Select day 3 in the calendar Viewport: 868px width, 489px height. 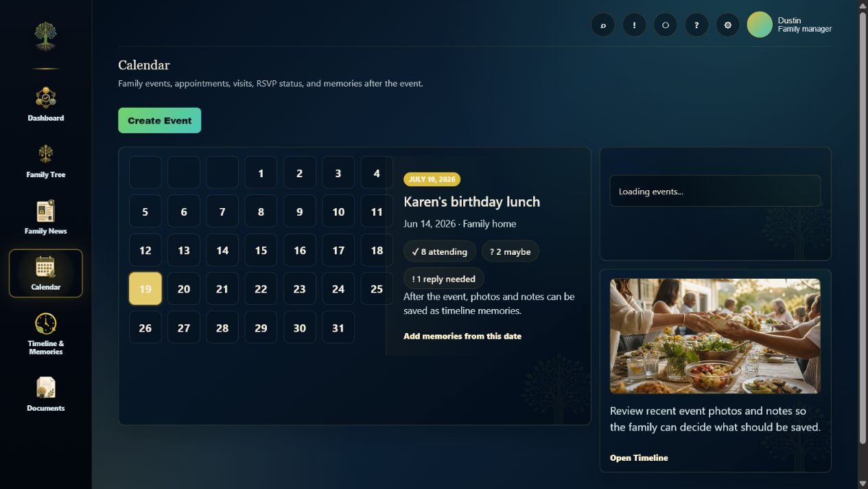(x=338, y=172)
